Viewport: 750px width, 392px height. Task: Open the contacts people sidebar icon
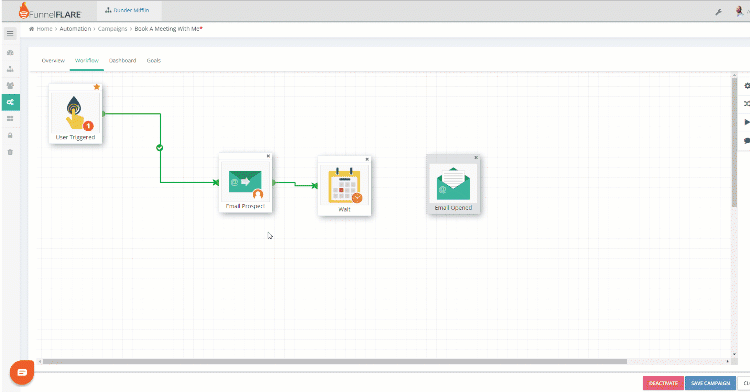(x=10, y=86)
